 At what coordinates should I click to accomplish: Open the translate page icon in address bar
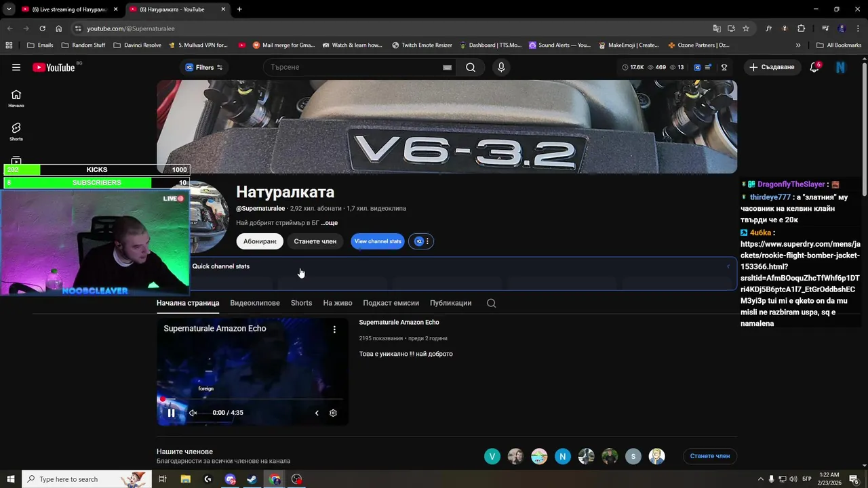717,28
